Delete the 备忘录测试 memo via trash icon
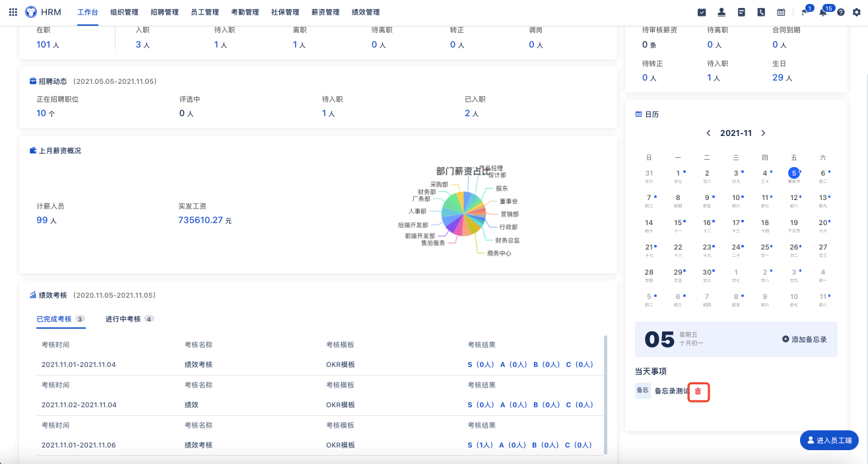The width and height of the screenshot is (868, 464). tap(698, 391)
